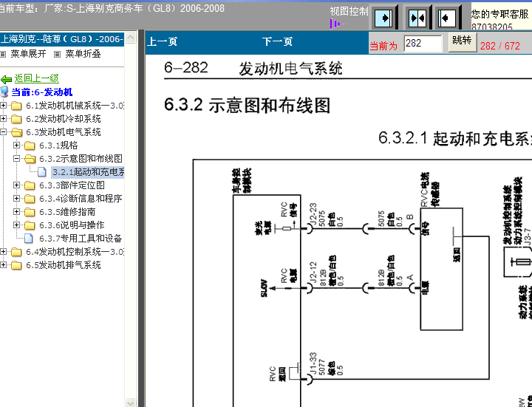Viewport: 532px width, 407px height.
Task: Click the menu expand list icon
Action: click(3, 54)
